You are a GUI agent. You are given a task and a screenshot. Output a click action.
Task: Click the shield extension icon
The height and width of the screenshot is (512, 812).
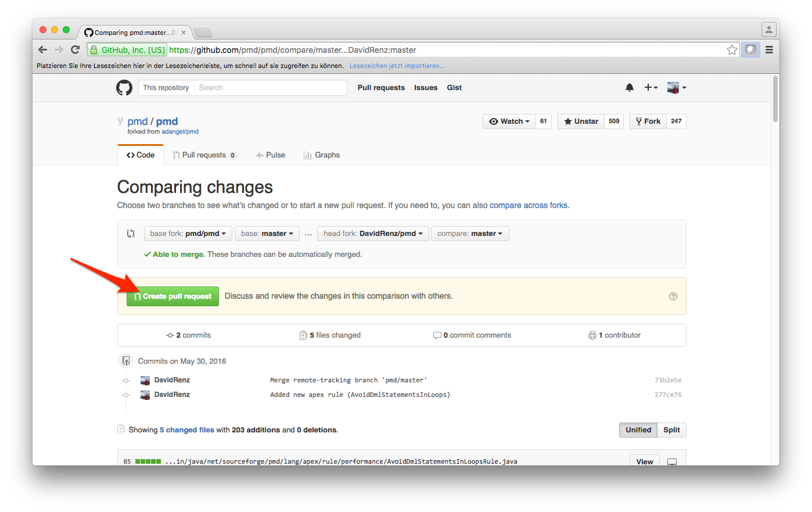click(750, 50)
